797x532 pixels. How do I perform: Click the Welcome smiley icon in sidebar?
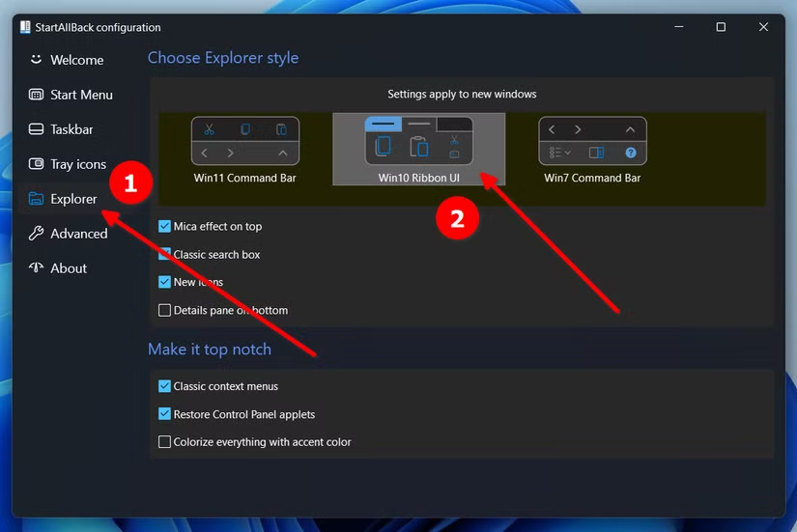(36, 60)
